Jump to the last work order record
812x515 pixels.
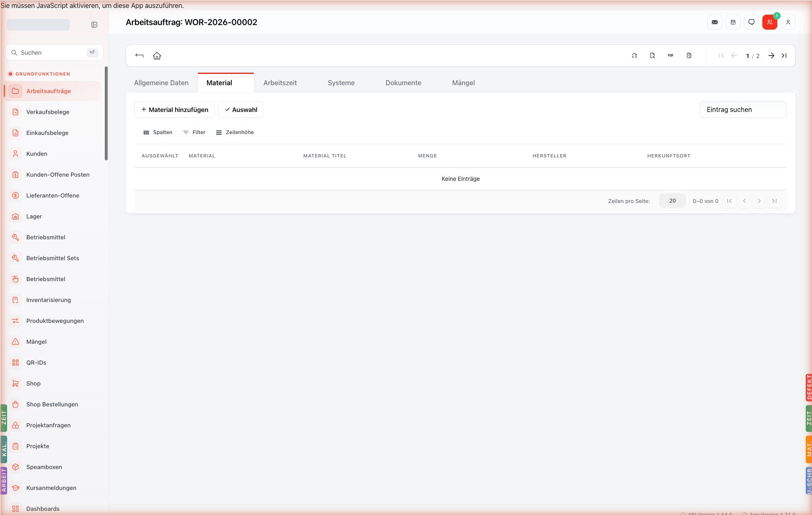click(784, 56)
